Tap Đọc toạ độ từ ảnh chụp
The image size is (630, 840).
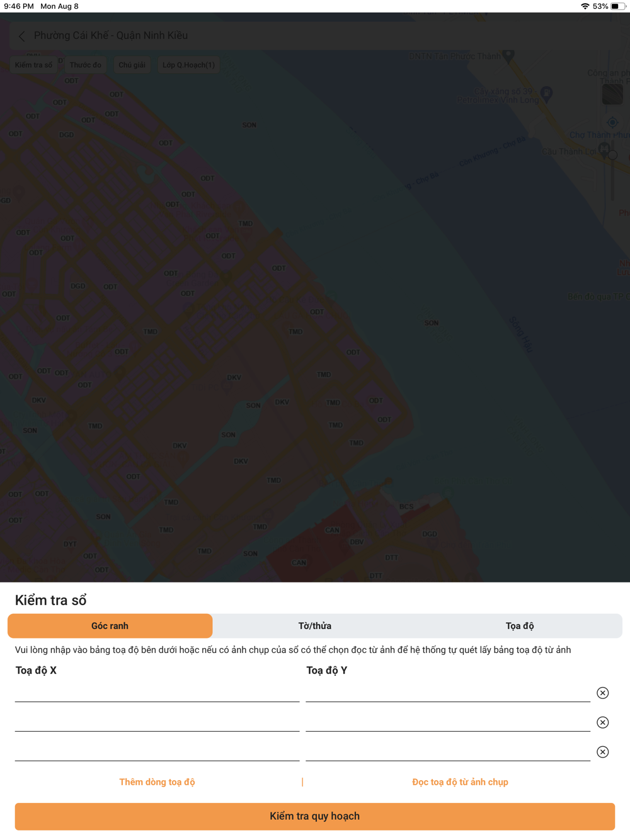460,782
